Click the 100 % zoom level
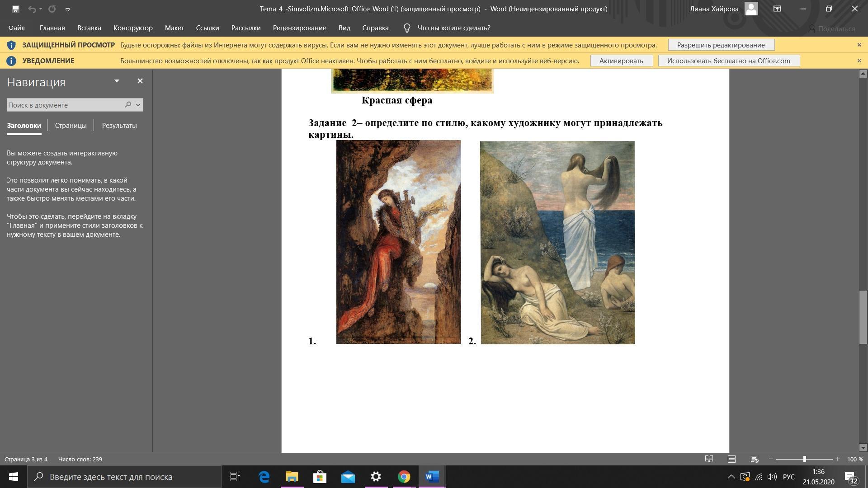This screenshot has width=868, height=488. (x=855, y=459)
